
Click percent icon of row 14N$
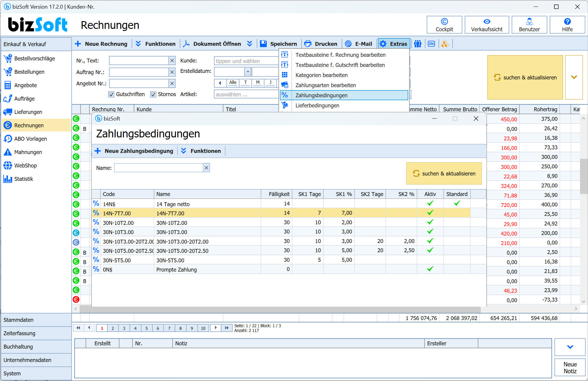(96, 203)
